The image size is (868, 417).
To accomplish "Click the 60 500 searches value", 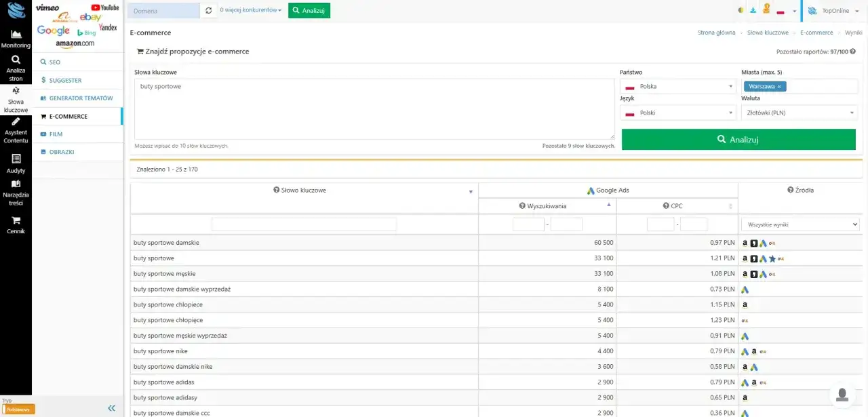I will point(604,243).
